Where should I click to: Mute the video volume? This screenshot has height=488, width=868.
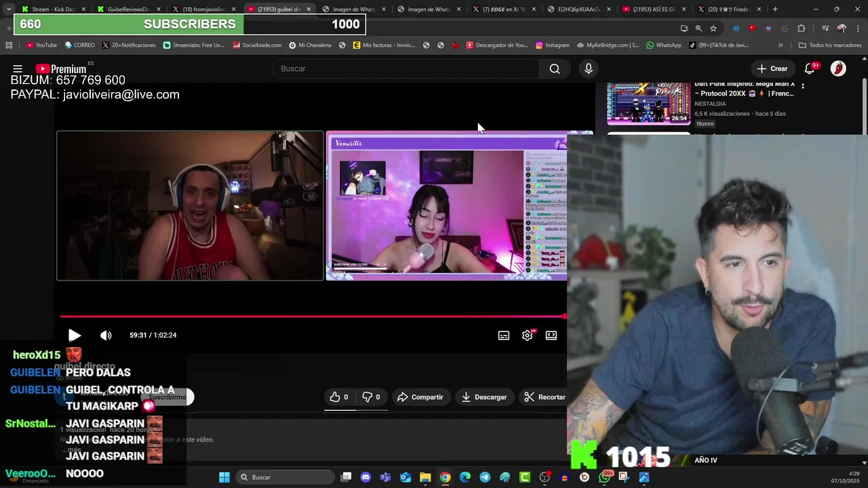tap(106, 335)
